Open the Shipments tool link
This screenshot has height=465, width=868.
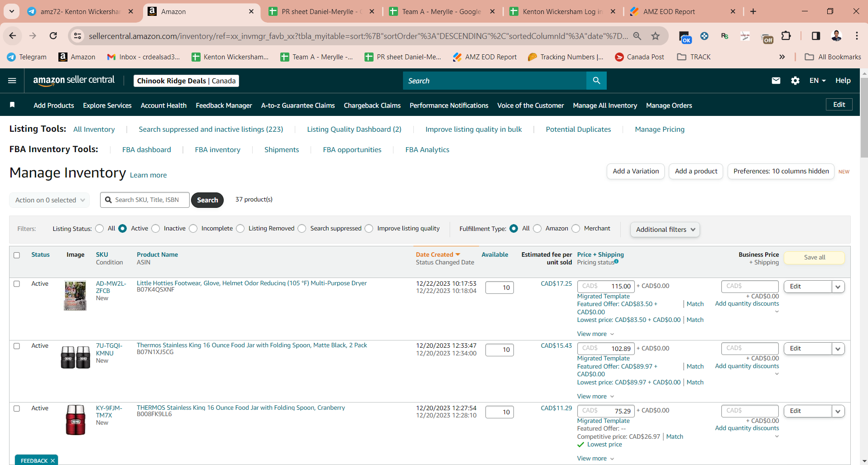coord(282,150)
